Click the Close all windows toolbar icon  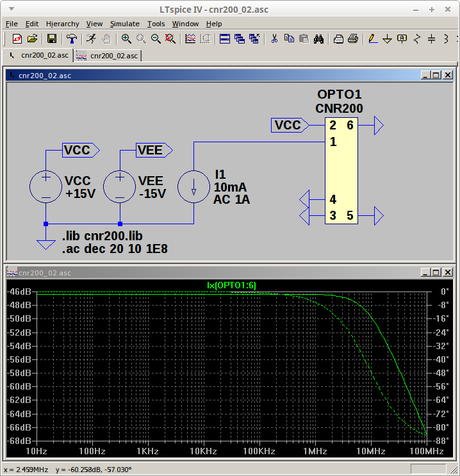pyautogui.click(x=254, y=39)
